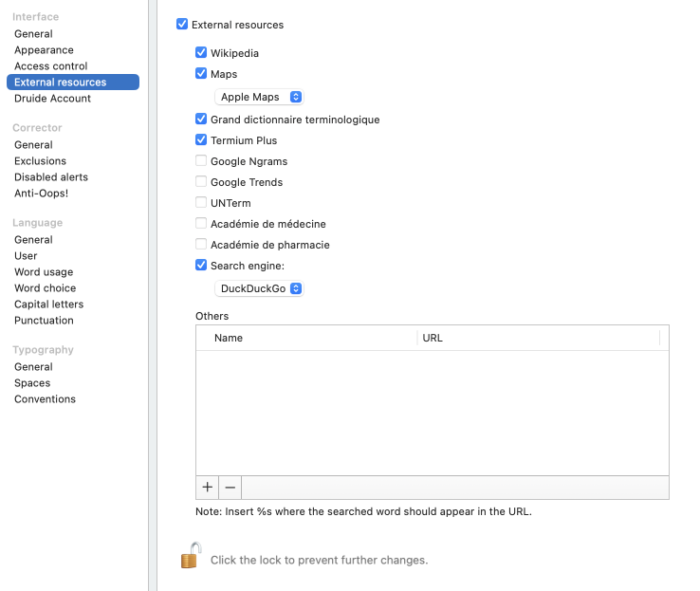Open Druide Account settings in sidebar
Image resolution: width=700 pixels, height=591 pixels.
pos(52,99)
